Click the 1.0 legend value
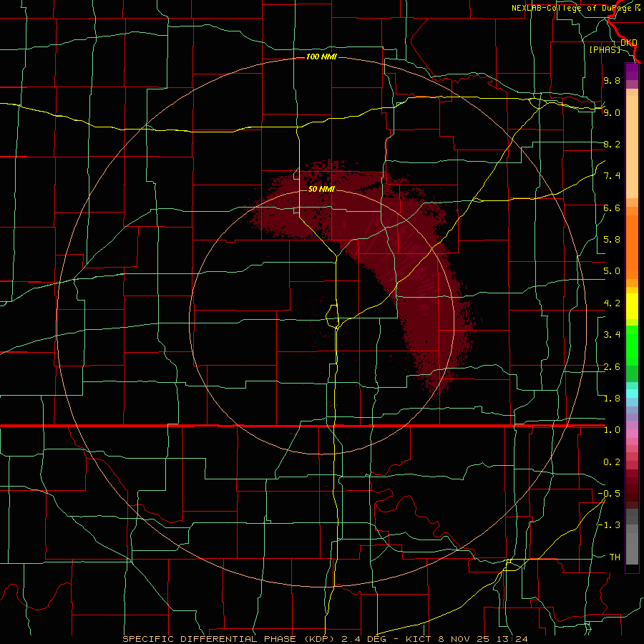Screen dimensions: 644x644 (x=612, y=430)
